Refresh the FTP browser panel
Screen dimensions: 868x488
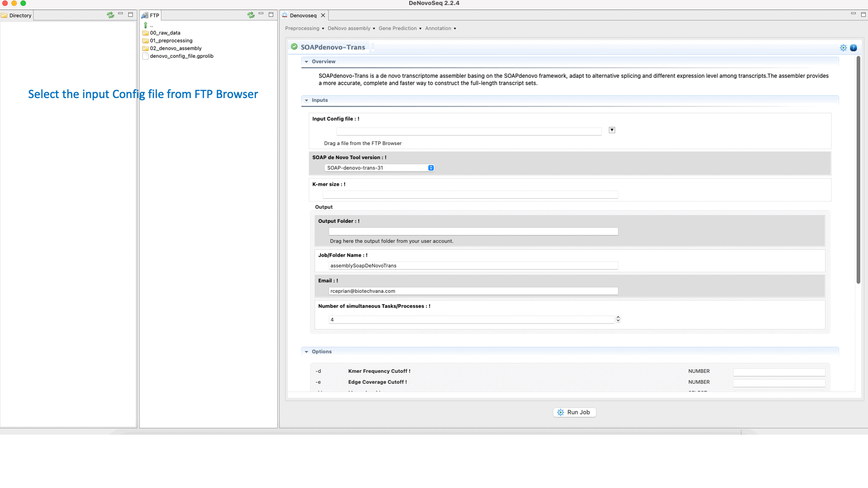click(251, 15)
